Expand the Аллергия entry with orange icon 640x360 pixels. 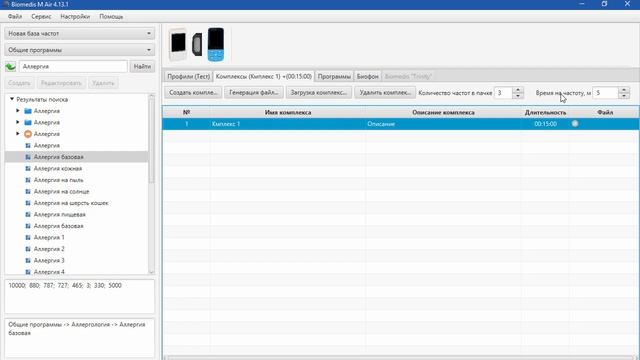click(x=18, y=133)
